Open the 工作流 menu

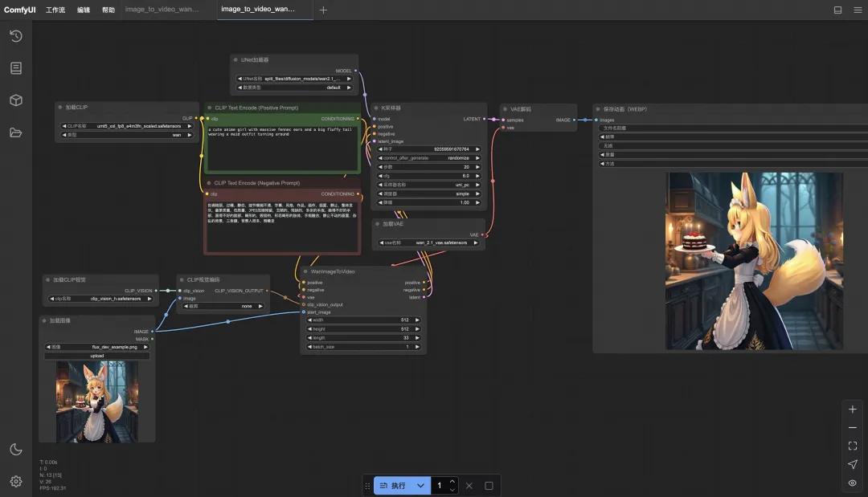55,10
